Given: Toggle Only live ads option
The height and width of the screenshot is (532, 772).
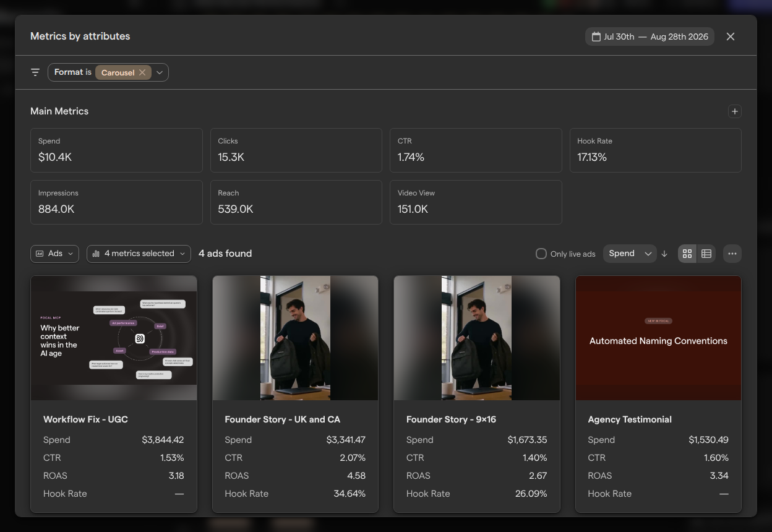Looking at the screenshot, I should [541, 254].
